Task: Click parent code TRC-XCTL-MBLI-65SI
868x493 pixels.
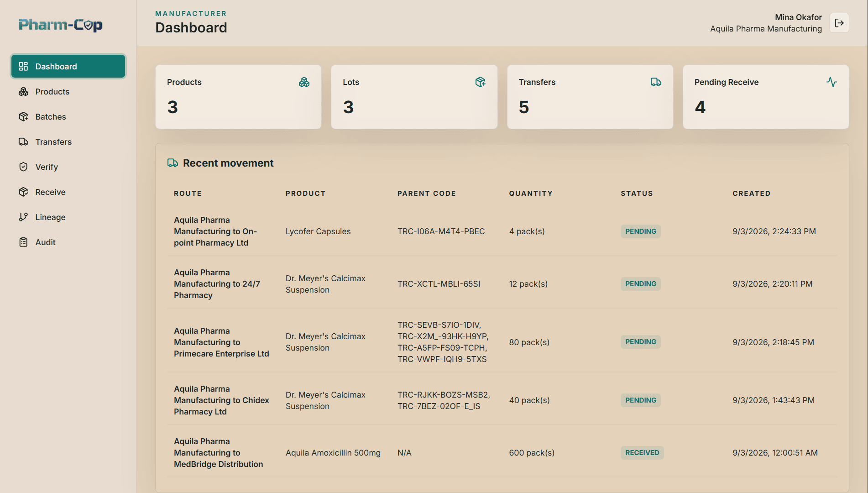Action: [439, 284]
